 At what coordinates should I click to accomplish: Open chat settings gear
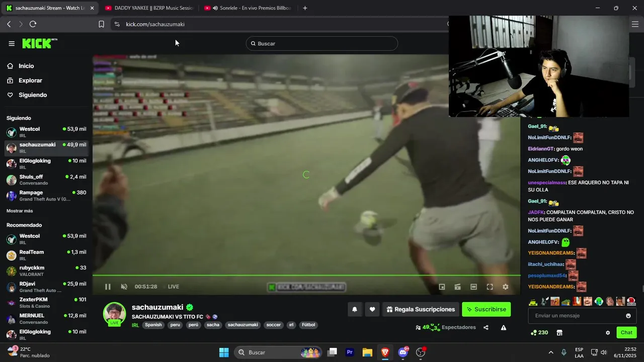point(608,332)
